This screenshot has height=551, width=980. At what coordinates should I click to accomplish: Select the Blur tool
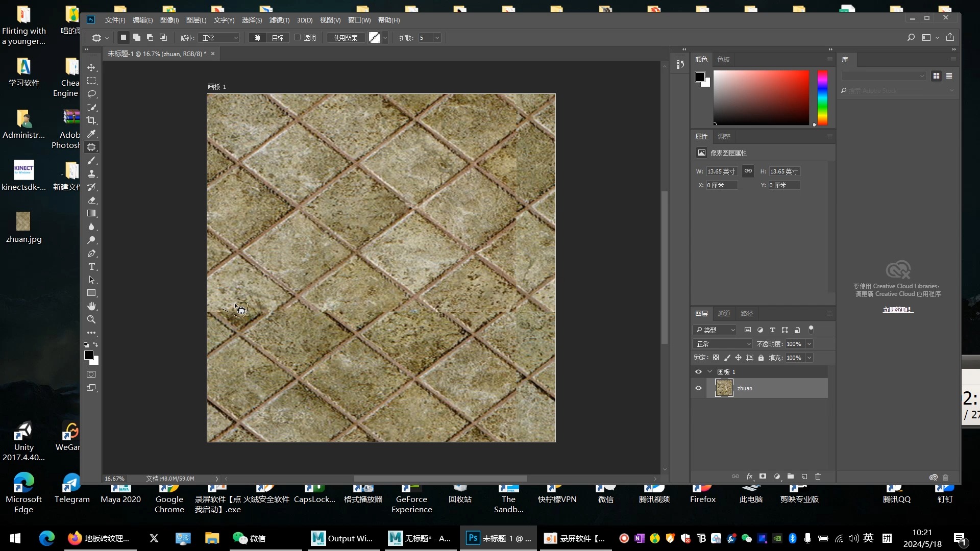(x=91, y=227)
